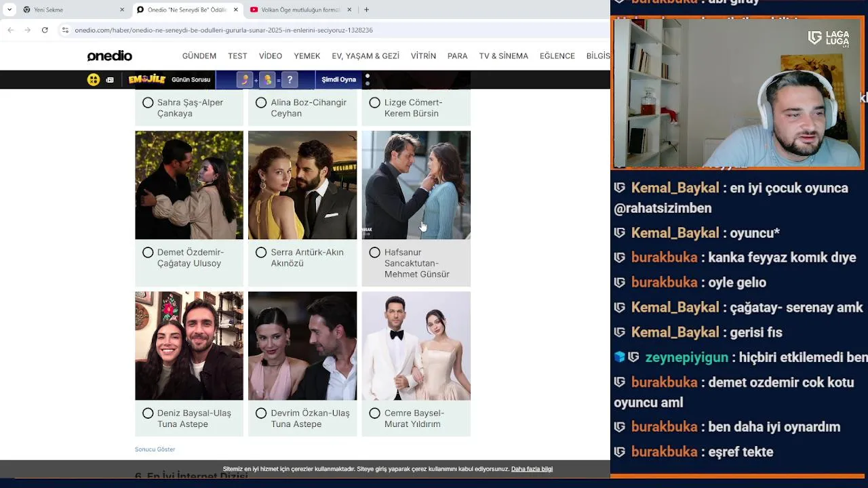Viewport: 868px width, 488px height.
Task: Go back to the previous page
Action: click(10, 30)
